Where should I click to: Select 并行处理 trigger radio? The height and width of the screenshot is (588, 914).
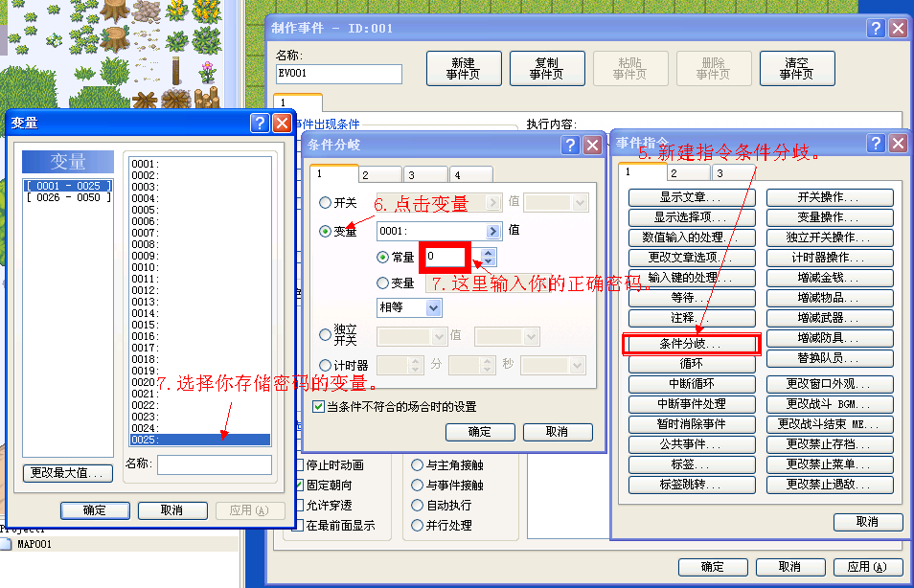(x=417, y=525)
